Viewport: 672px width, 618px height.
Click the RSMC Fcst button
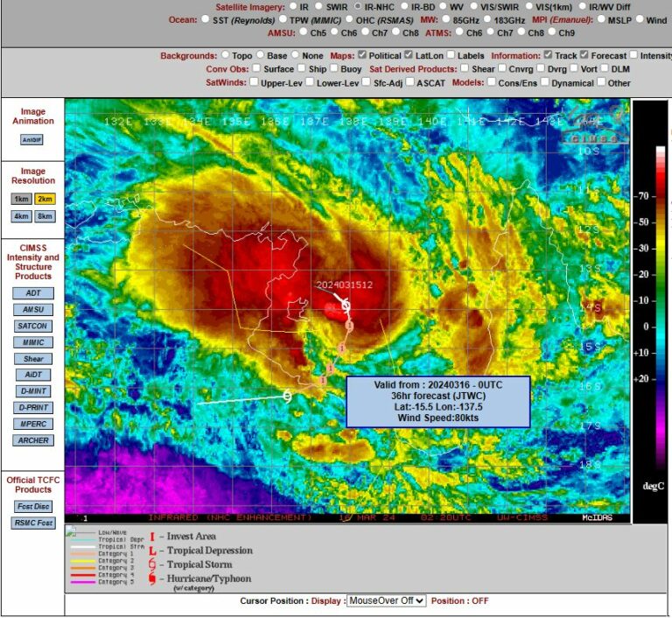click(x=33, y=523)
